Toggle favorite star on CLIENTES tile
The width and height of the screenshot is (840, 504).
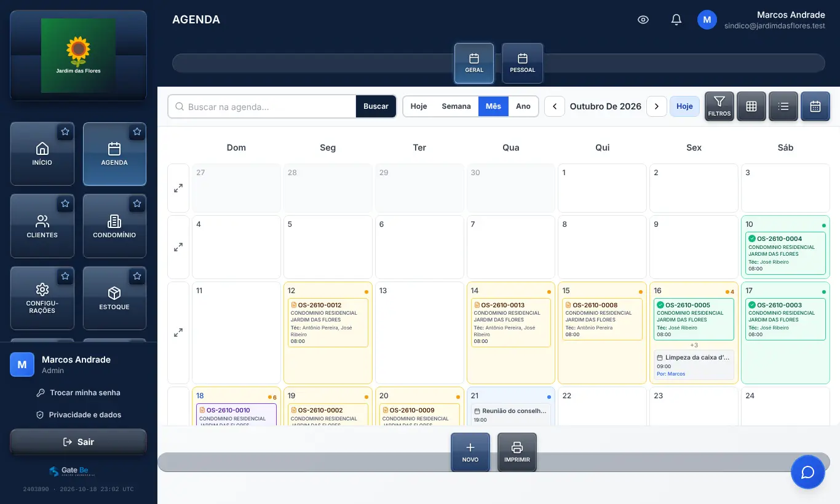point(65,203)
